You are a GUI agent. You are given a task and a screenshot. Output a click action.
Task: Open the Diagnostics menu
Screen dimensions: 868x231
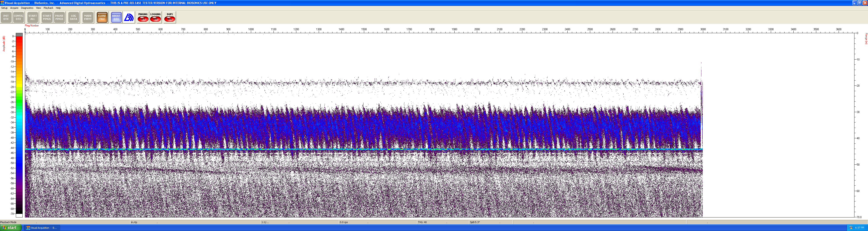point(27,8)
